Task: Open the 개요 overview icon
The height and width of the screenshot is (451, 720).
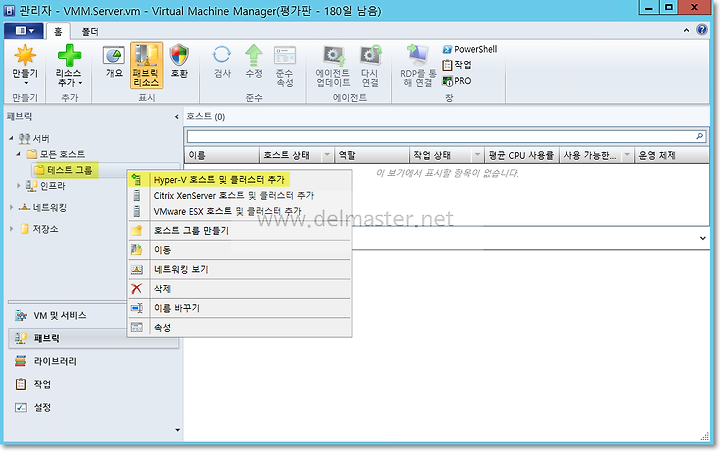Action: 114,56
